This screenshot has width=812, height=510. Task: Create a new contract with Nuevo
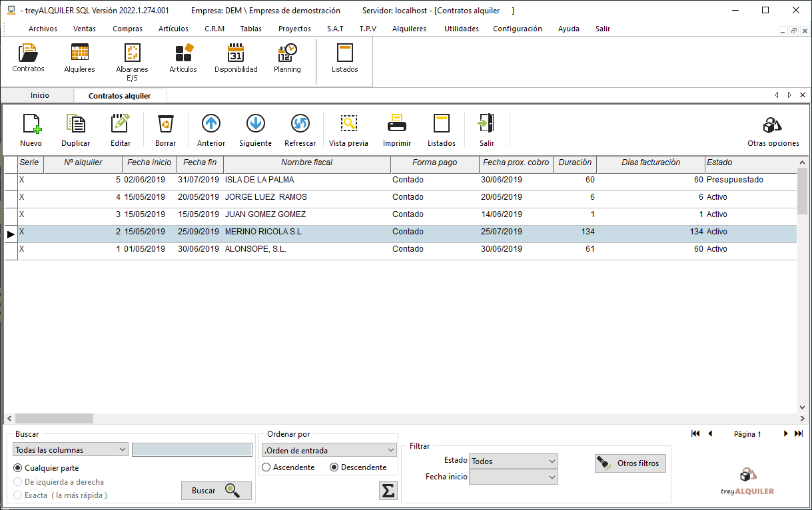pyautogui.click(x=31, y=130)
